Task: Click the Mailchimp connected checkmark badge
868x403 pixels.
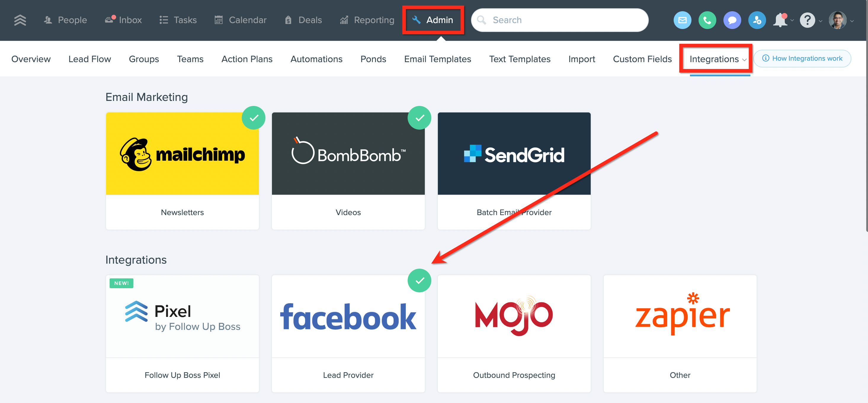Action: (x=253, y=118)
